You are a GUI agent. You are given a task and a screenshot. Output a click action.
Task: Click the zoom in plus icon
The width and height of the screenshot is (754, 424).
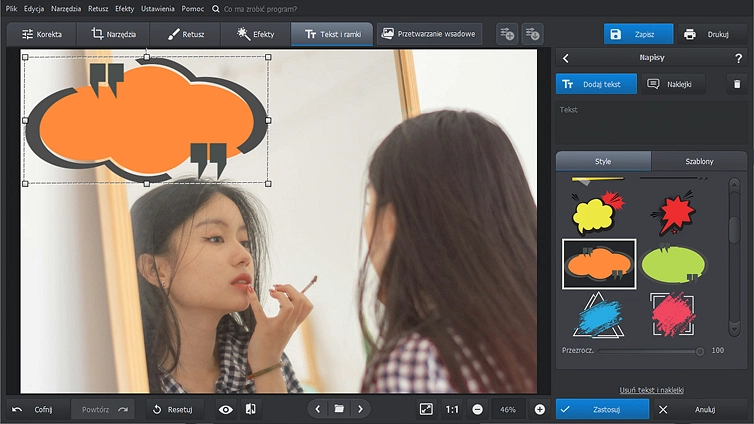pos(540,409)
